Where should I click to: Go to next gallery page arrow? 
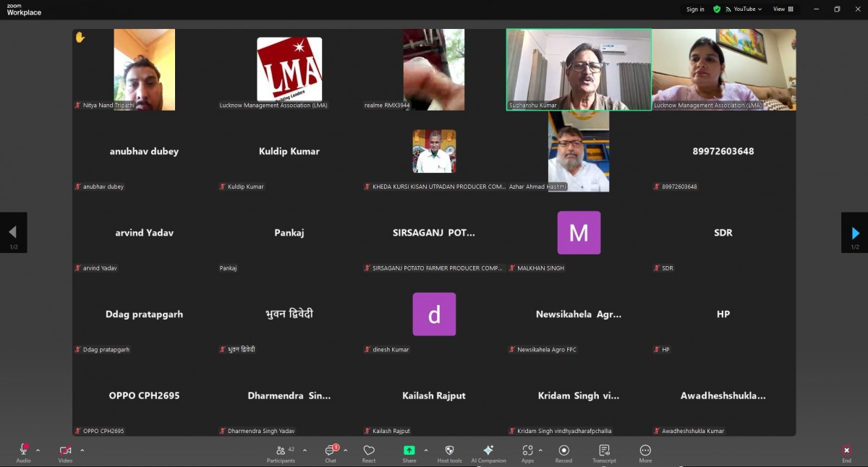click(855, 233)
